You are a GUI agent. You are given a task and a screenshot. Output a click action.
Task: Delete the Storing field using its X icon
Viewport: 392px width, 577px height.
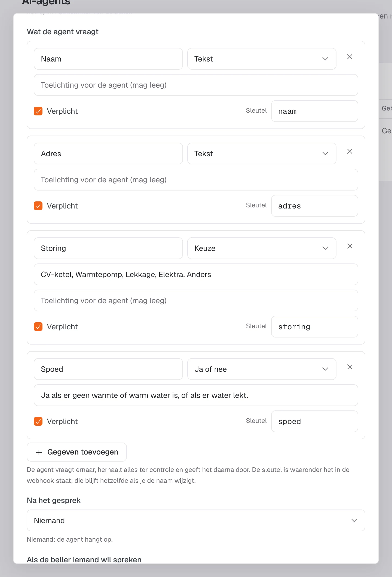tap(350, 246)
